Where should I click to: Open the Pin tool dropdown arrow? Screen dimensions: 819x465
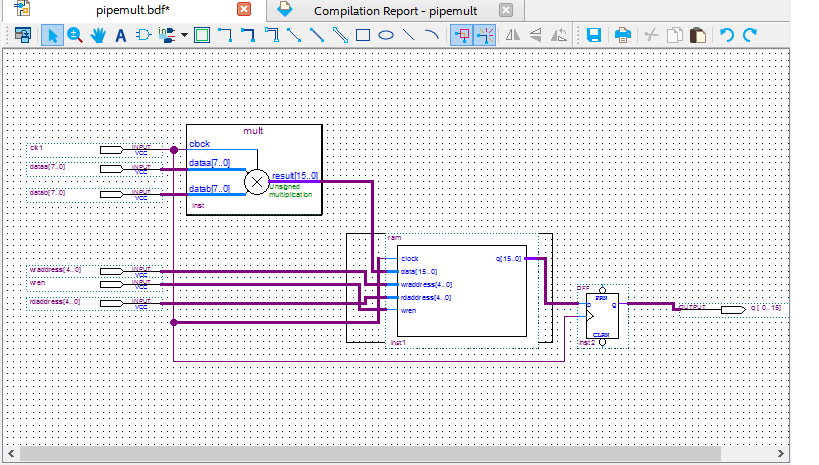184,35
